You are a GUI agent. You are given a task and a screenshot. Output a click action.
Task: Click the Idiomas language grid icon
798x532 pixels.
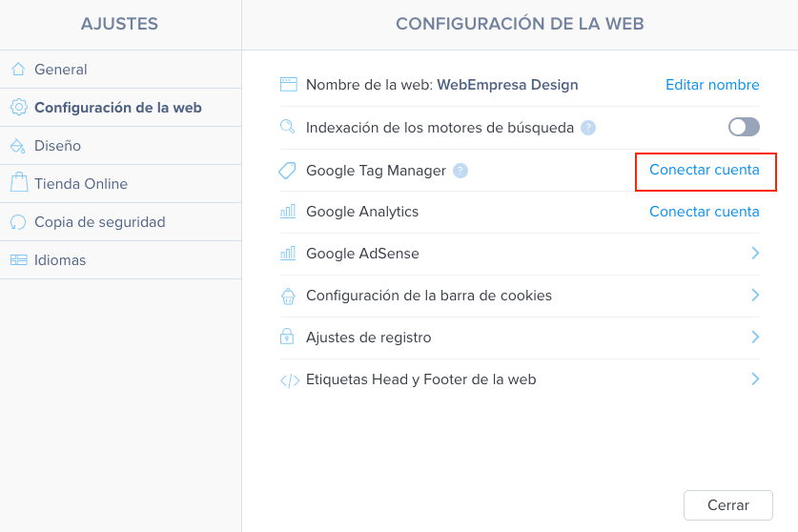[19, 260]
